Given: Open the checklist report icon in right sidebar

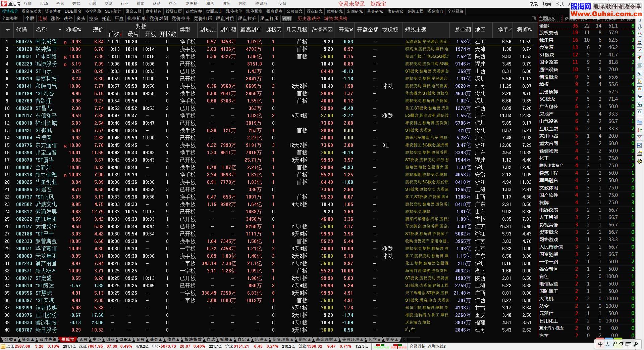Looking at the screenshot, I should point(640,34).
